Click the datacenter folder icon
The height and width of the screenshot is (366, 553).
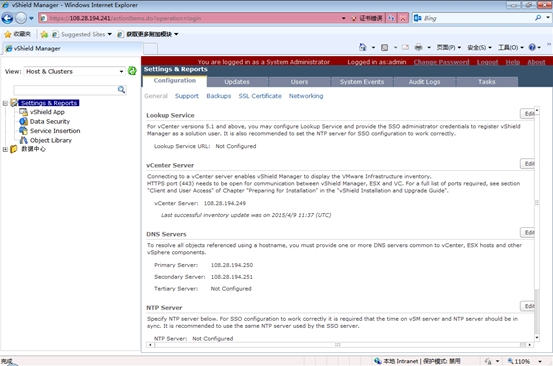[x=14, y=149]
